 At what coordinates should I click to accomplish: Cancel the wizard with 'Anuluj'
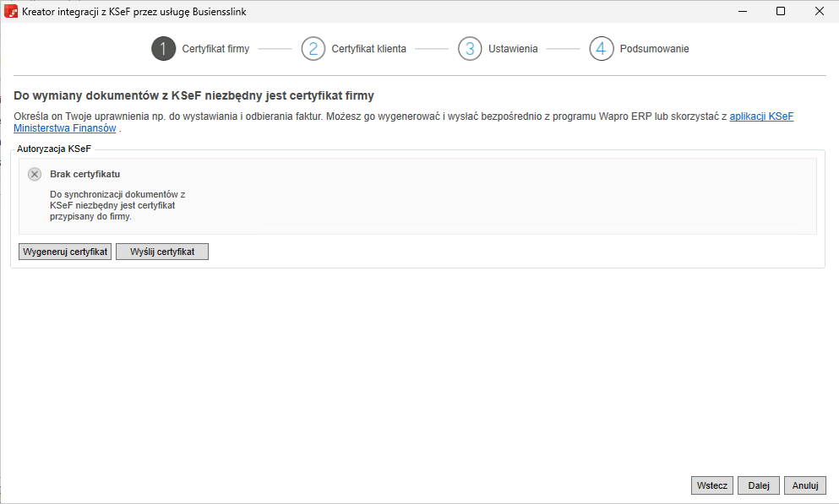point(804,485)
